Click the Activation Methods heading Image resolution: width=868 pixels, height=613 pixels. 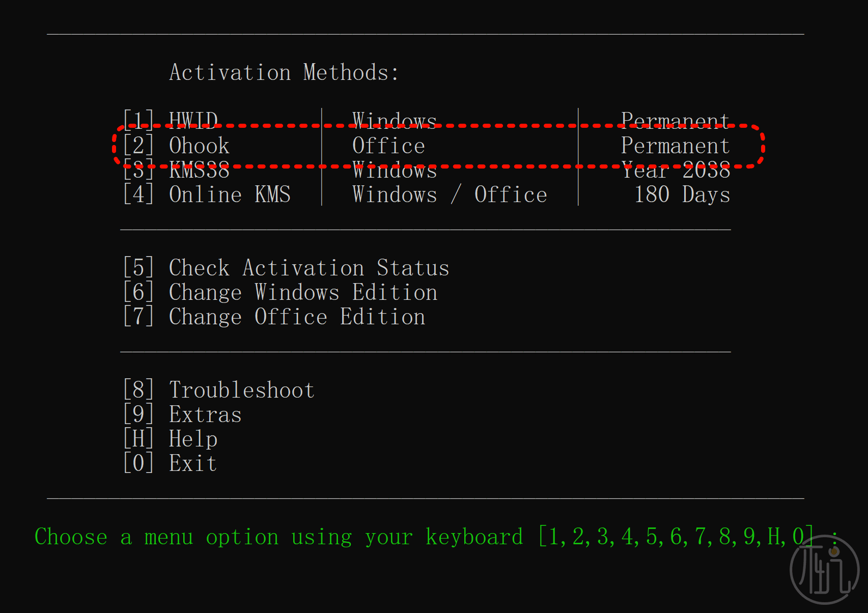tap(284, 72)
